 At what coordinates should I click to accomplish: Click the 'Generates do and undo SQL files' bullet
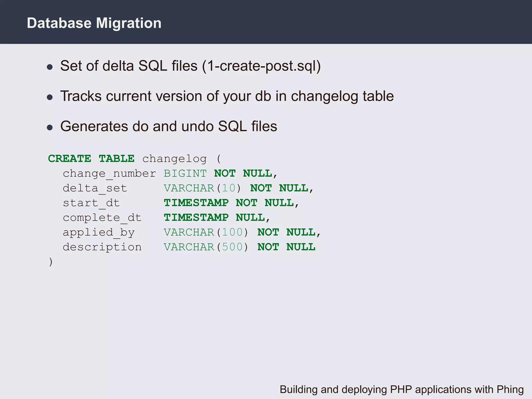pyautogui.click(x=169, y=127)
